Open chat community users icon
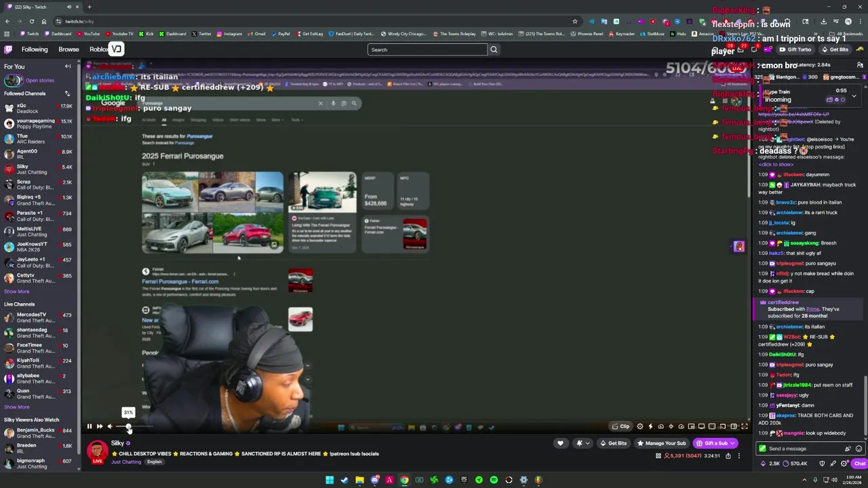Screen dimensions: 868x488 point(860,65)
